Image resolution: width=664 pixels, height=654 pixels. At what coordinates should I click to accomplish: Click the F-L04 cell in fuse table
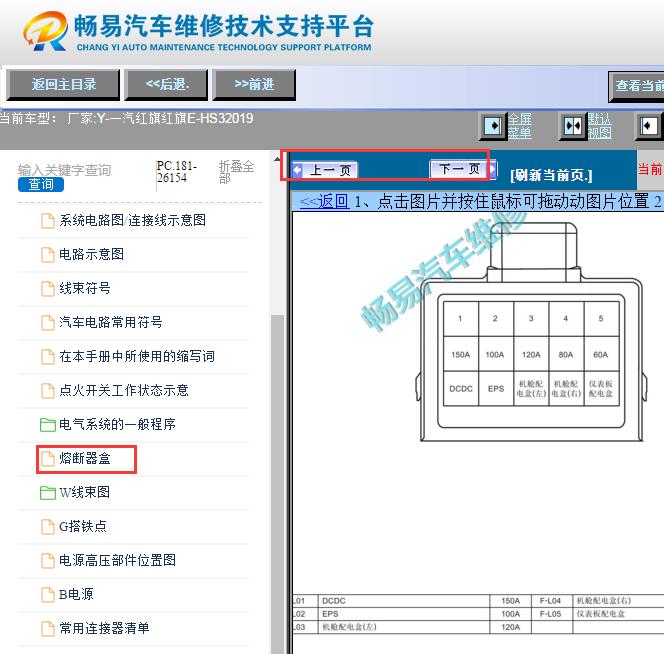(550, 601)
